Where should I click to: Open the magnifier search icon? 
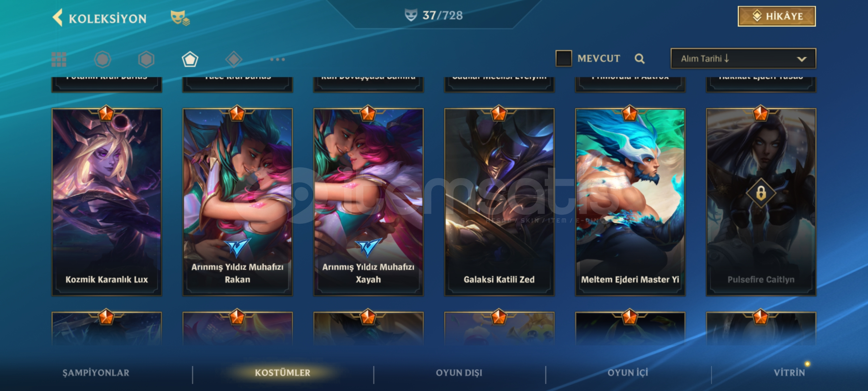point(639,59)
